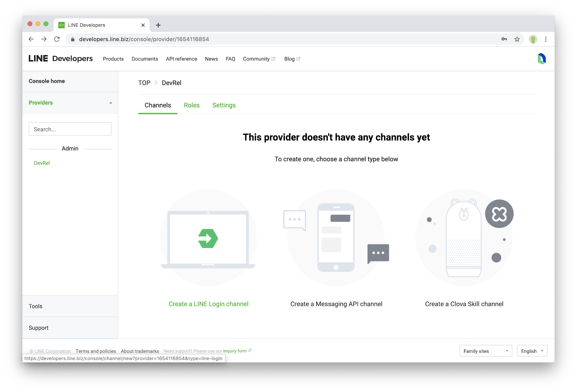Bookmark this page with the star icon
The width and height of the screenshot is (577, 392).
point(517,39)
